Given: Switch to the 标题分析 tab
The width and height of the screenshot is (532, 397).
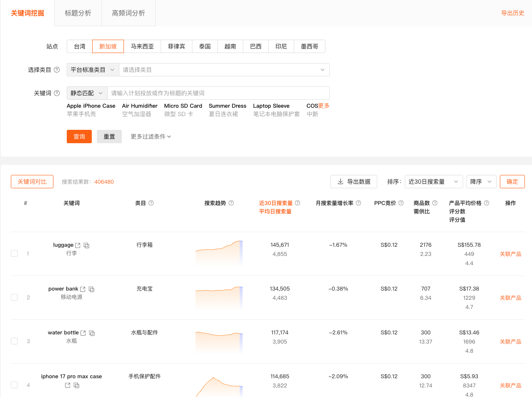Looking at the screenshot, I should click(x=78, y=13).
